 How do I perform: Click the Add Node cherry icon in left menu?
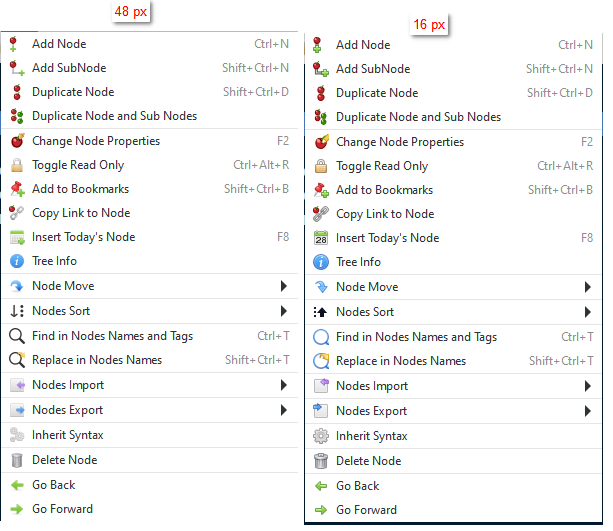13,44
